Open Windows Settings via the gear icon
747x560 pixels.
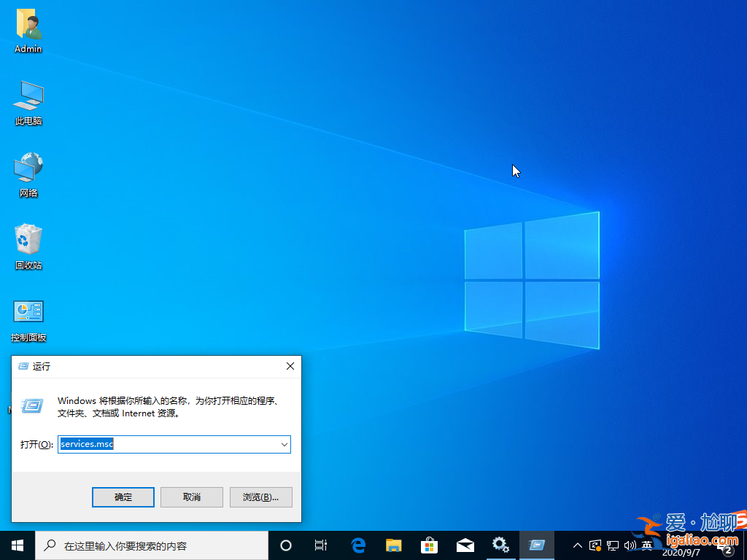[x=501, y=545]
